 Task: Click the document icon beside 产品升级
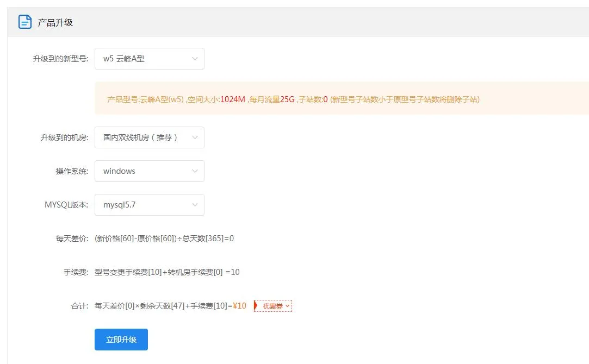coord(25,22)
